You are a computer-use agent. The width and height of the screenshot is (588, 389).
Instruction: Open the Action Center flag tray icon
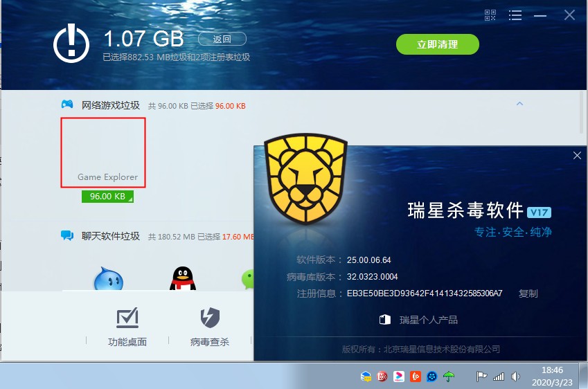point(481,377)
